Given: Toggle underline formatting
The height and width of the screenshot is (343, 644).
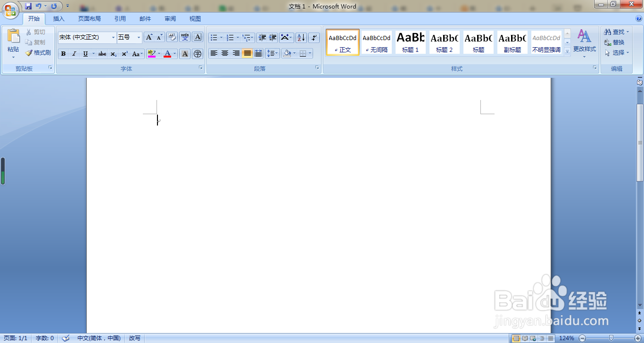Looking at the screenshot, I should click(x=85, y=54).
